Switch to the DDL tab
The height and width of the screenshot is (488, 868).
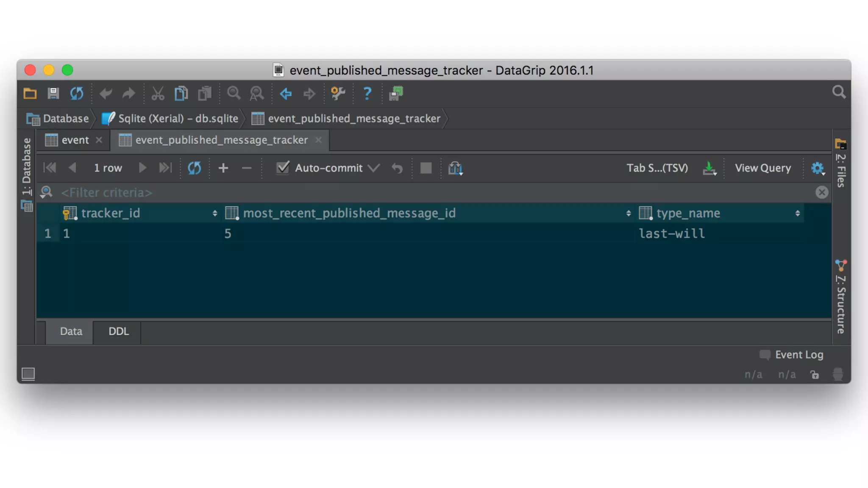[x=118, y=331]
